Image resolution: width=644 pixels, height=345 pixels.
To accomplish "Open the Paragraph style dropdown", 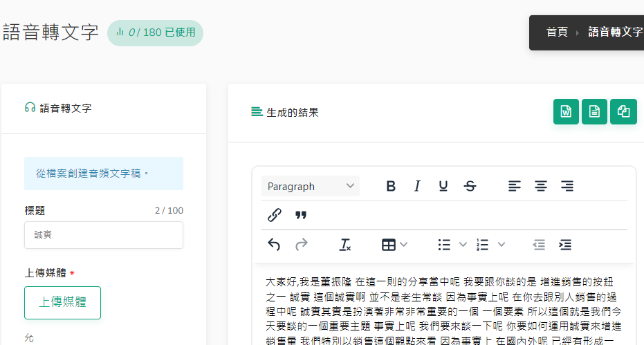I will click(311, 186).
